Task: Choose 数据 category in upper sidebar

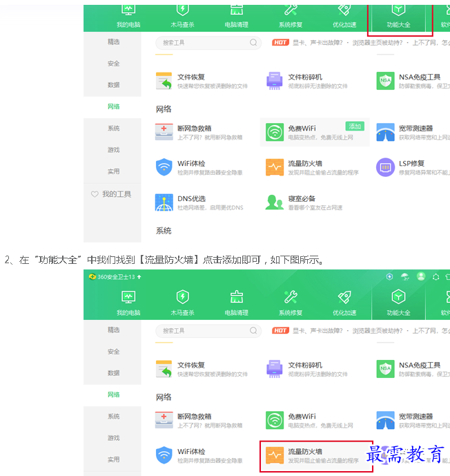Action: [113, 85]
